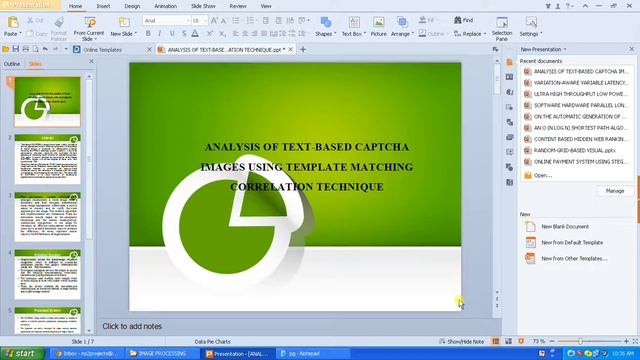
Task: Open the Slide Show ribbon tab
Action: pyautogui.click(x=203, y=6)
